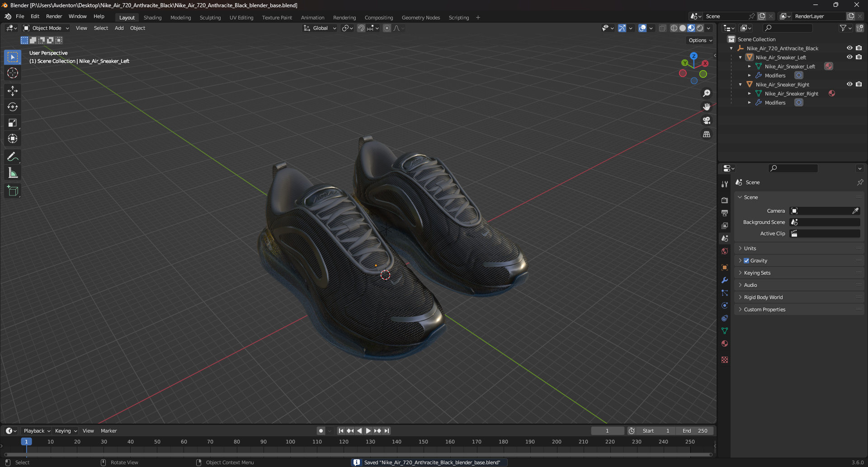Choose the Select Box tool
The image size is (868, 467).
pyautogui.click(x=13, y=57)
